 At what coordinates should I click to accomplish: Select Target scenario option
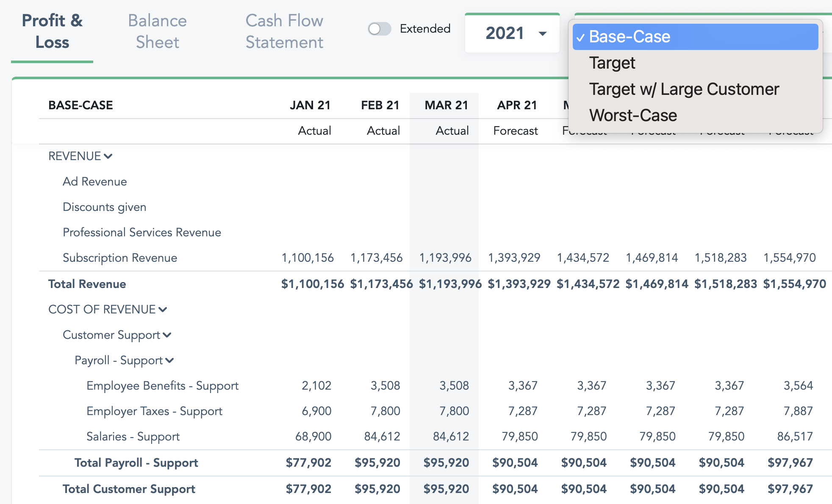(x=612, y=63)
